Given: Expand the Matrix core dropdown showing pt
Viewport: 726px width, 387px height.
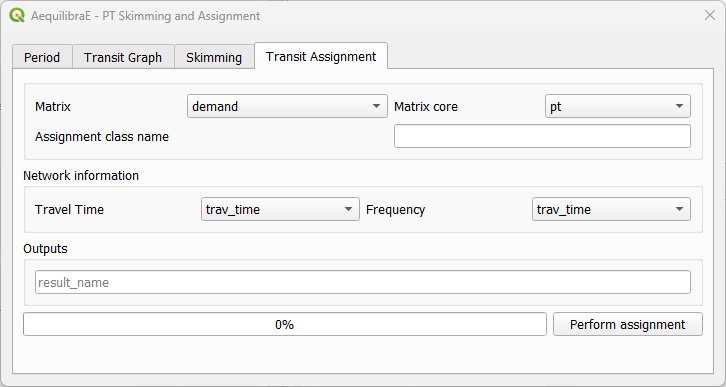Looking at the screenshot, I should click(618, 106).
